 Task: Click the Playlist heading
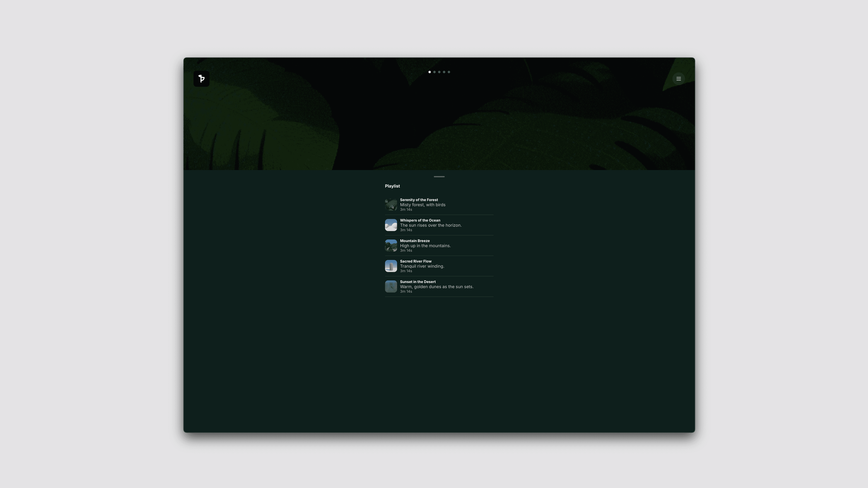coord(392,186)
